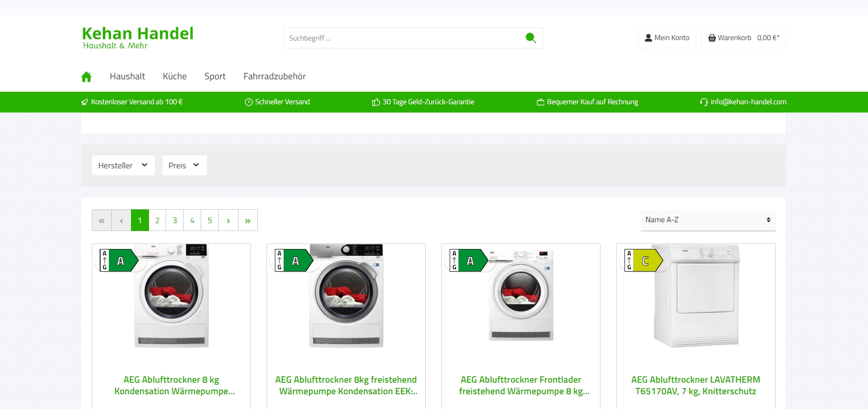Open the Haushalt category menu
Image resolution: width=868 pixels, height=409 pixels.
[x=127, y=77]
